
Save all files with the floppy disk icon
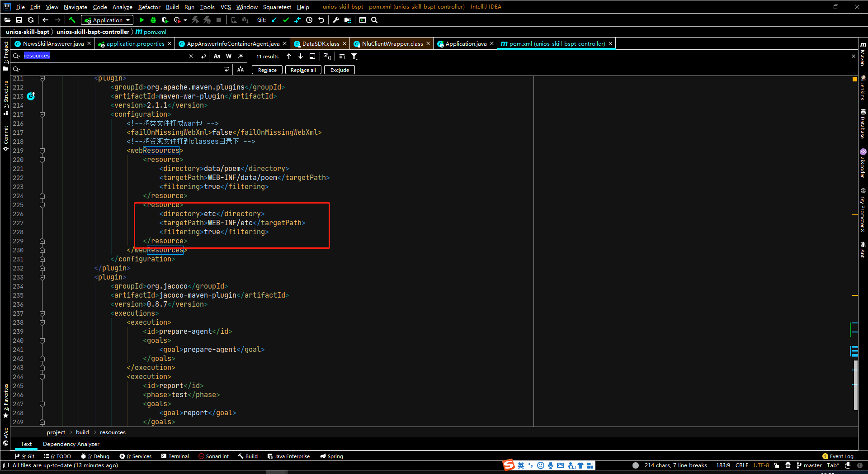pyautogui.click(x=19, y=20)
